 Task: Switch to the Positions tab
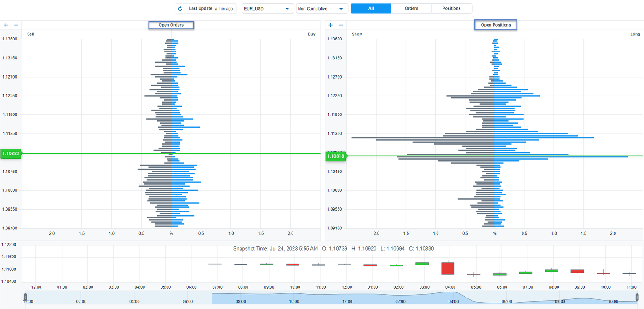[451, 8]
